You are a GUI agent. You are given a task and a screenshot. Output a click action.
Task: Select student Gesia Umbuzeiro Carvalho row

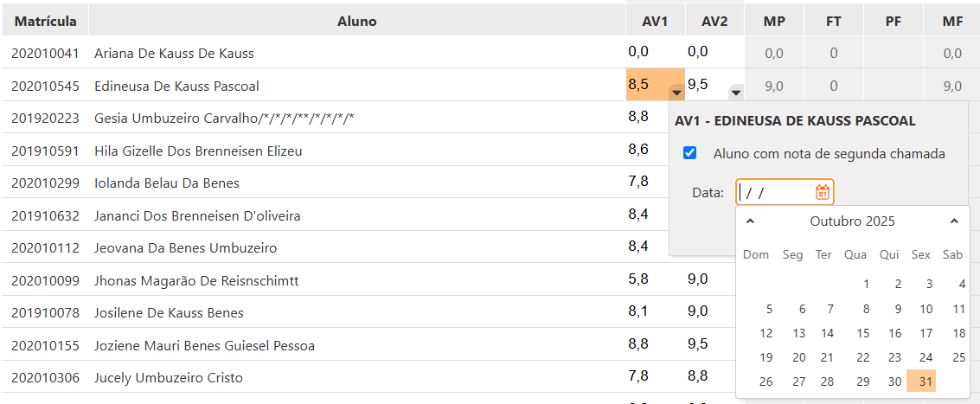(x=225, y=118)
